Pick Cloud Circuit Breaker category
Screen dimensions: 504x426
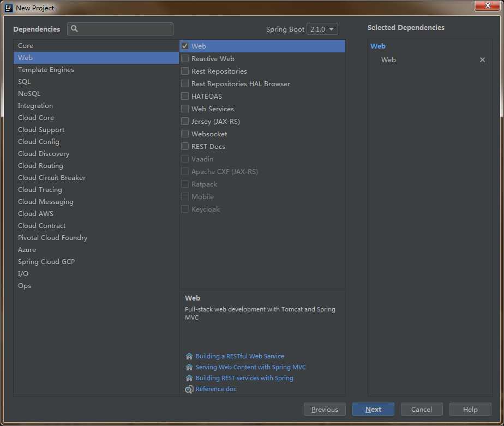(x=96, y=178)
